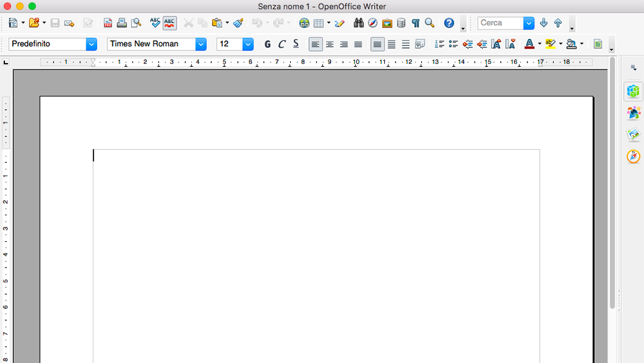Click Increase Font size icon
This screenshot has width=644, height=363.
click(496, 44)
